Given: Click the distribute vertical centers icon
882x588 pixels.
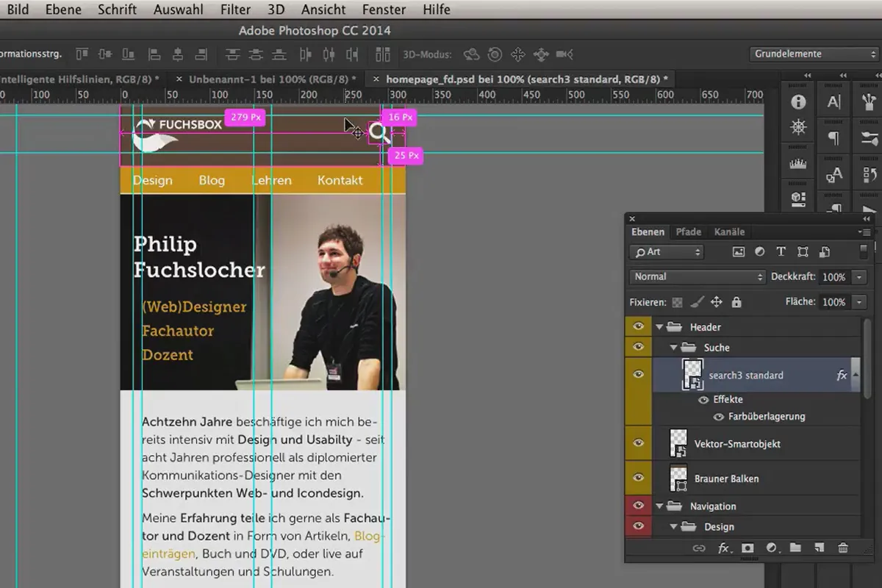Looking at the screenshot, I should click(257, 54).
